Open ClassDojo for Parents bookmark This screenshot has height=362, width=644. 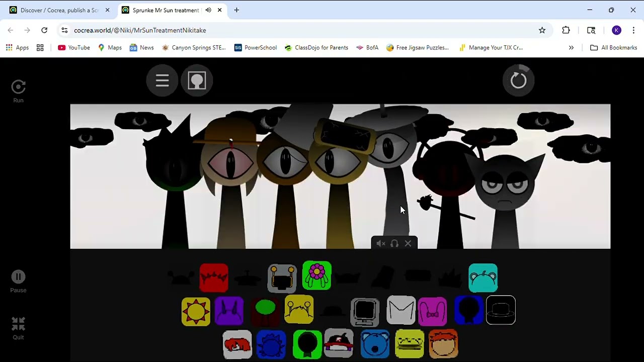click(316, 47)
